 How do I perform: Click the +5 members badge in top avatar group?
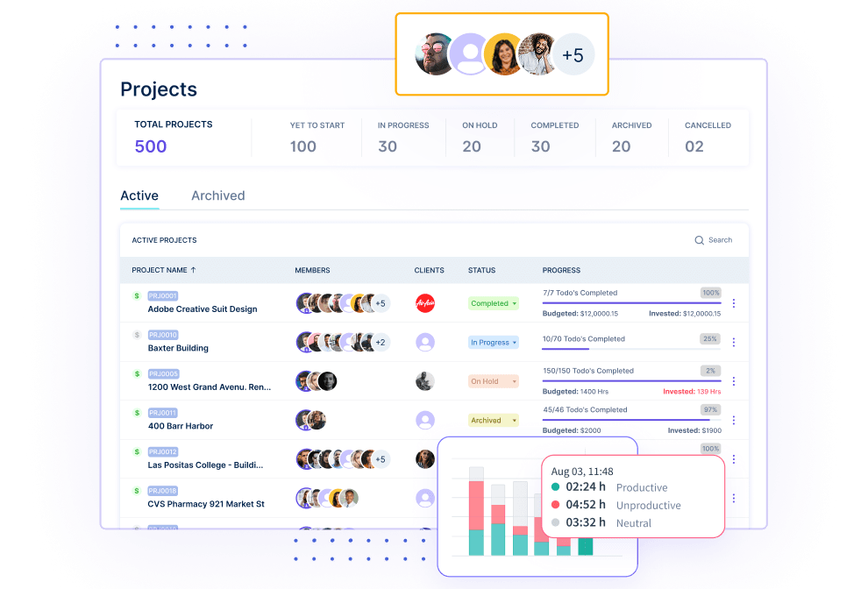(573, 55)
